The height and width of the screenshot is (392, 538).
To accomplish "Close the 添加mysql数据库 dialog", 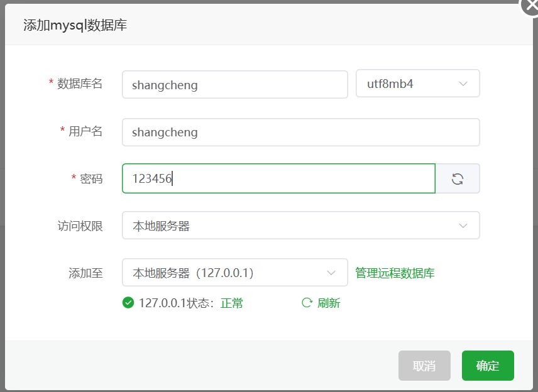I will point(531,5).
